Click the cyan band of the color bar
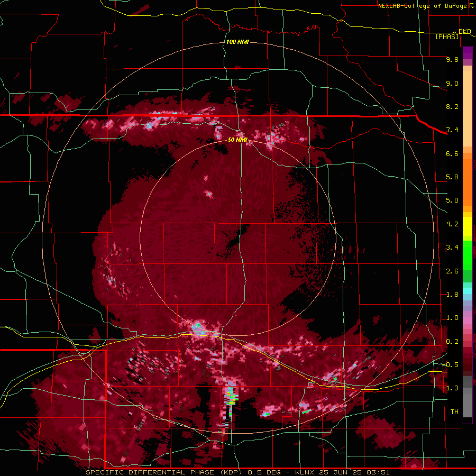476x476 pixels. tap(467, 291)
